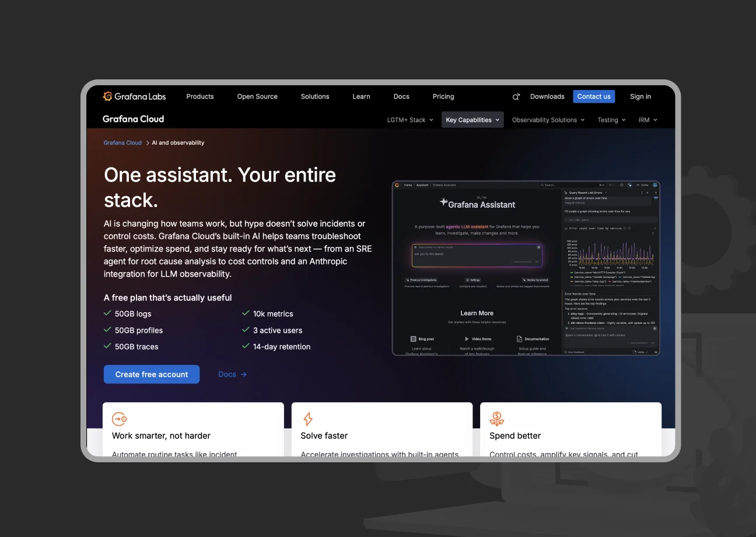The image size is (756, 537).
Task: Click the prompt box in the Grafana Assistant screenshot
Action: 477,256
